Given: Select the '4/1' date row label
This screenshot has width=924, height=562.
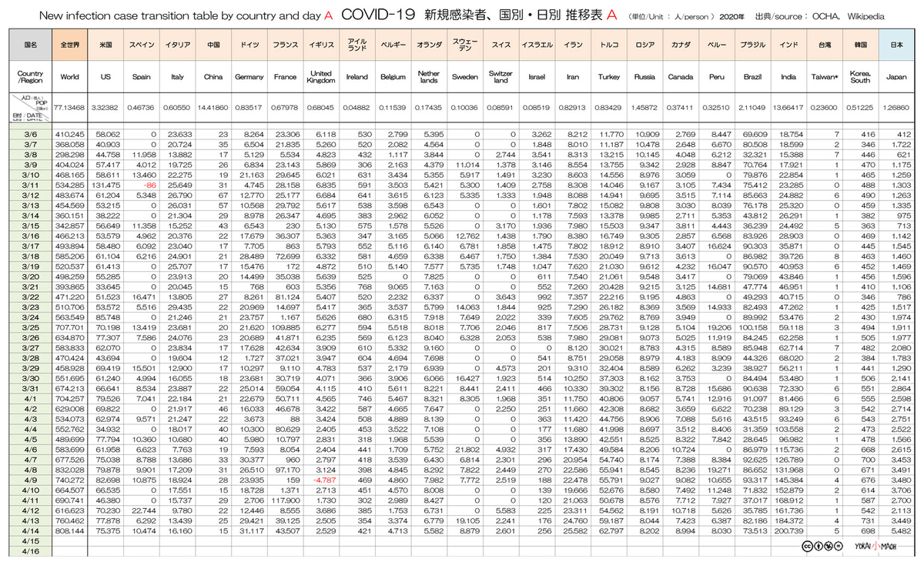Looking at the screenshot, I should coord(30,399).
